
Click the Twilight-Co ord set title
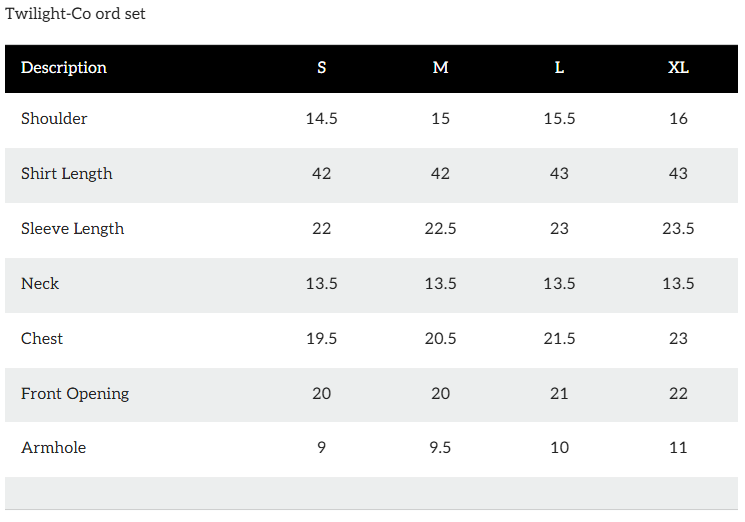point(75,14)
